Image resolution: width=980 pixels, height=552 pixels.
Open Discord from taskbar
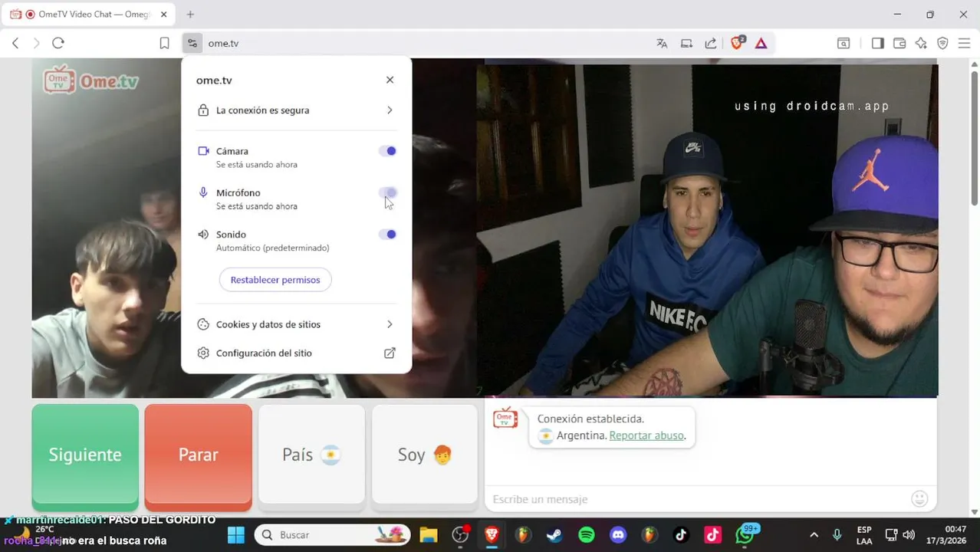pyautogui.click(x=618, y=535)
